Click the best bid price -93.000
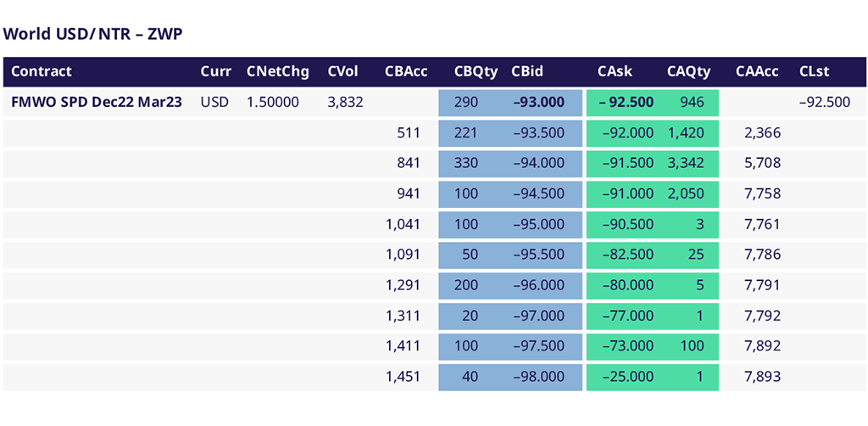Image resolution: width=868 pixels, height=426 pixels. point(539,103)
